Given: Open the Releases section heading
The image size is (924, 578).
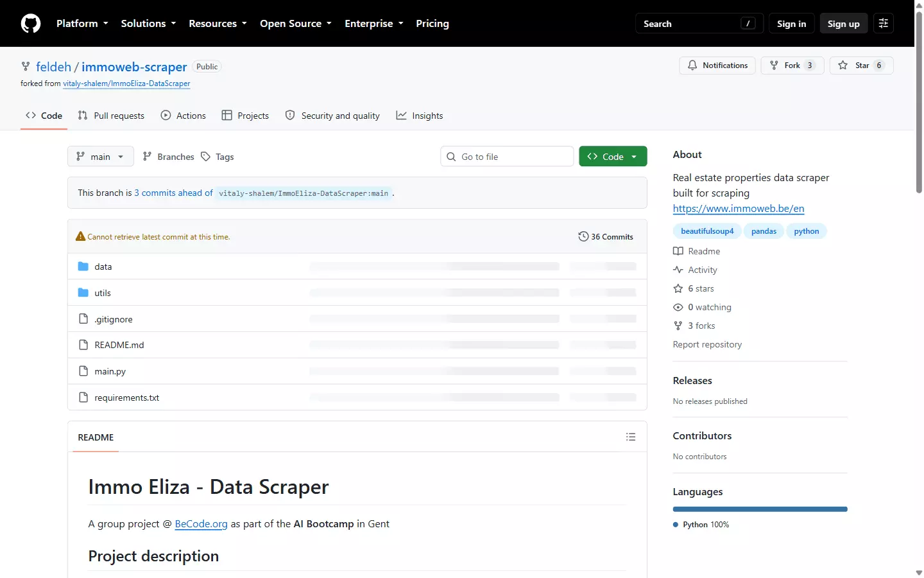Looking at the screenshot, I should click(x=692, y=381).
